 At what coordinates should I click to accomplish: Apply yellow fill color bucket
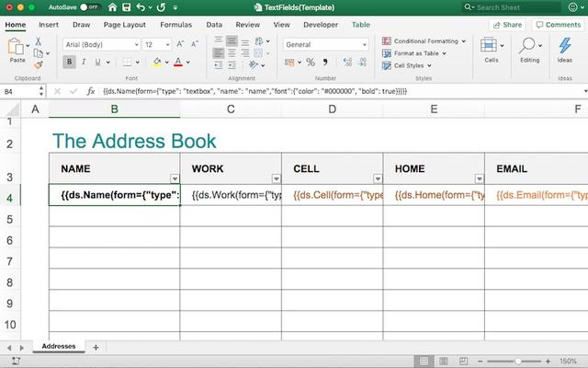[x=157, y=62]
